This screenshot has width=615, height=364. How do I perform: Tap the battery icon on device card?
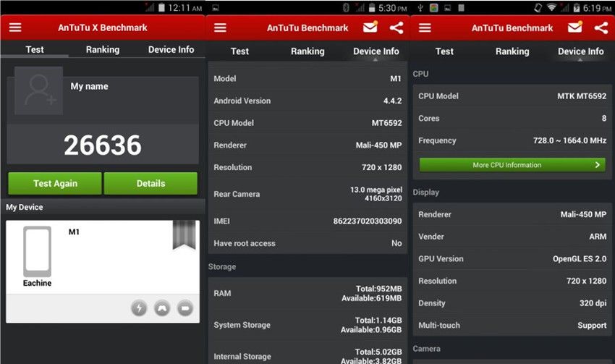pos(185,308)
